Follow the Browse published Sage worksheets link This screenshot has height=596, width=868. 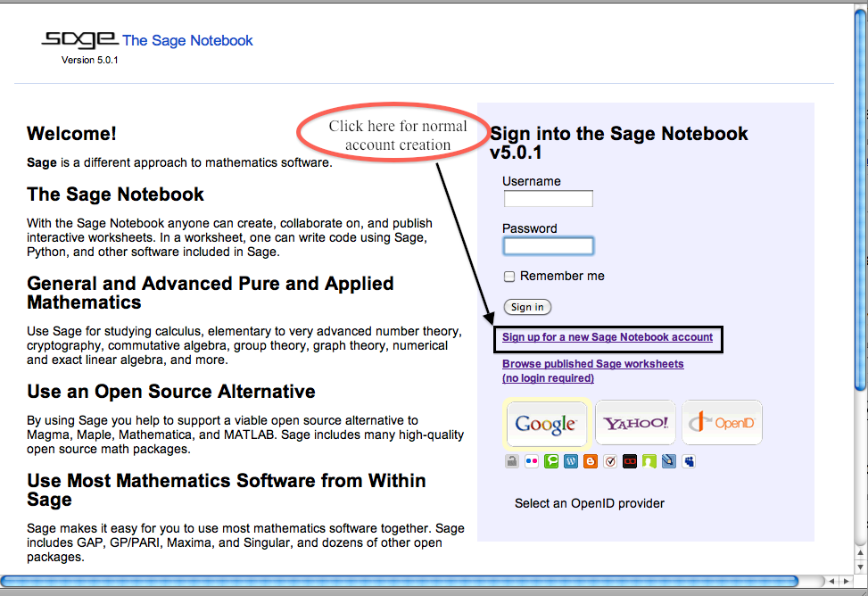click(x=592, y=364)
